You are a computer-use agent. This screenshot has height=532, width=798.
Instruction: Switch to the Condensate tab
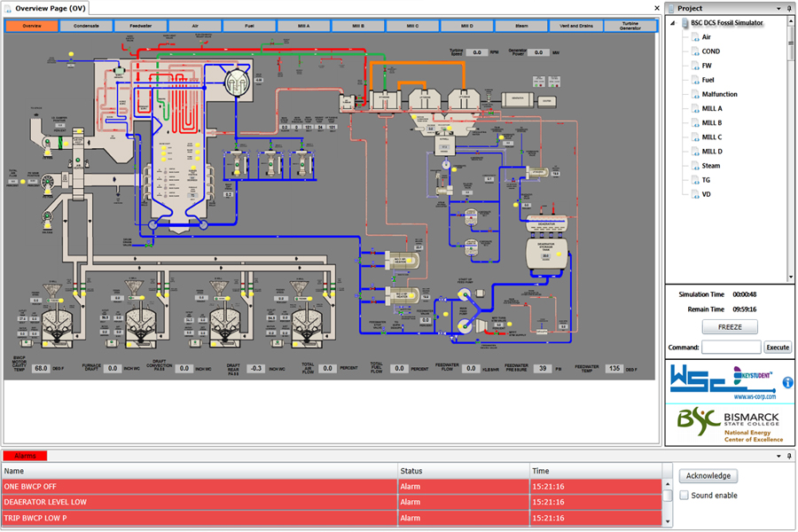coord(86,26)
